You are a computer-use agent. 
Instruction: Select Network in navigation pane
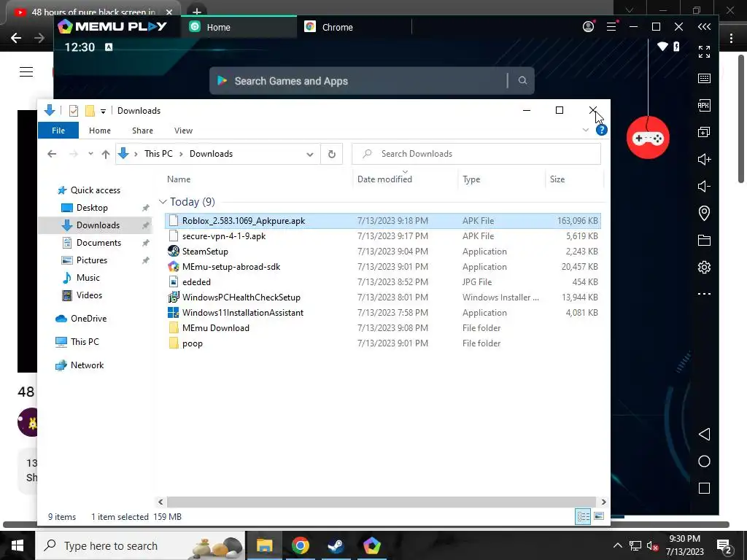pyautogui.click(x=87, y=365)
